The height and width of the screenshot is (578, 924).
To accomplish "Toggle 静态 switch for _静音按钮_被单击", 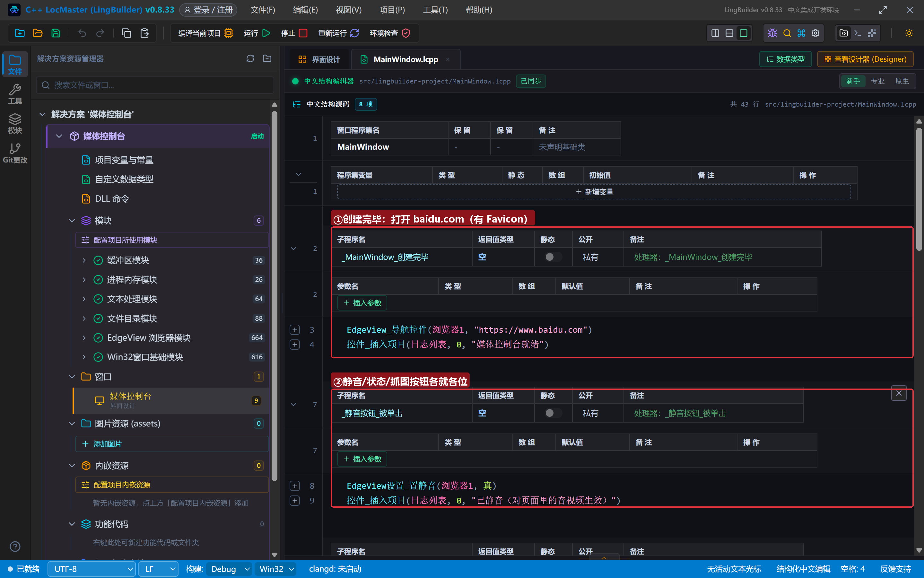I will [x=553, y=413].
